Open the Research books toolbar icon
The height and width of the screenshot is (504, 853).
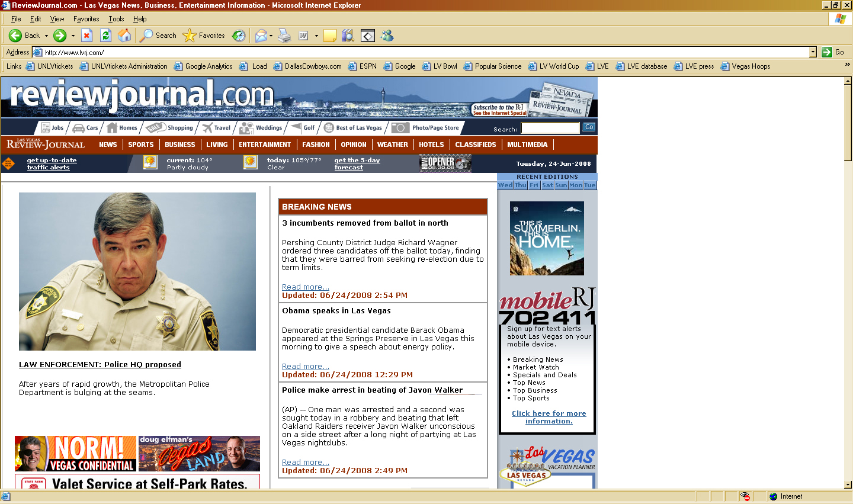pos(348,36)
